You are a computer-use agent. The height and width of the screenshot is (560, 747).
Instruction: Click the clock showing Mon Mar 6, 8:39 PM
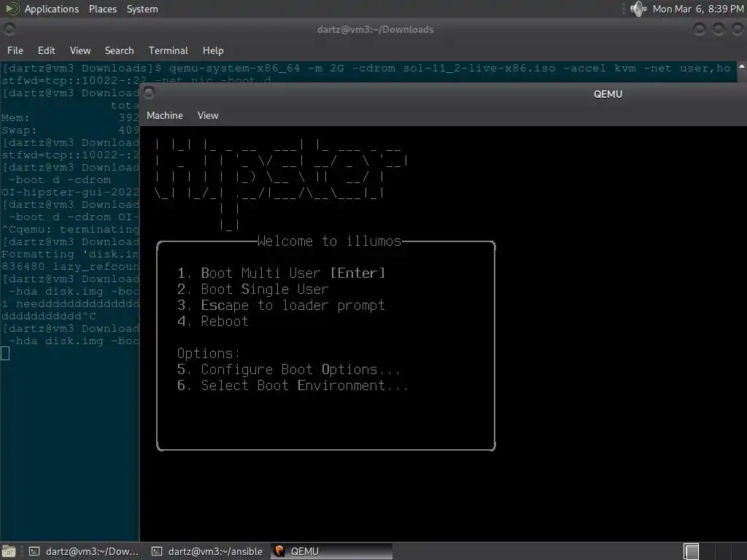point(698,9)
